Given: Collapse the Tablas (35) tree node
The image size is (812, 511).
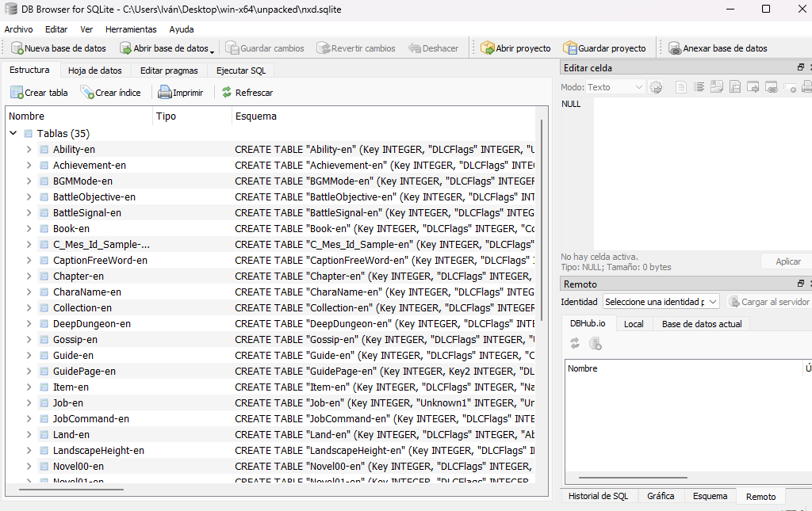Looking at the screenshot, I should coord(13,134).
